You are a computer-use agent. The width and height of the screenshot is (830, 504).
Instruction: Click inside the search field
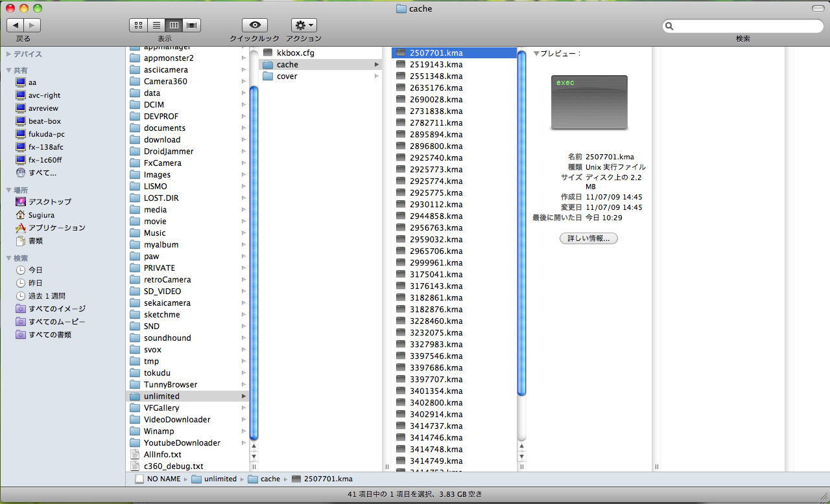(746, 26)
